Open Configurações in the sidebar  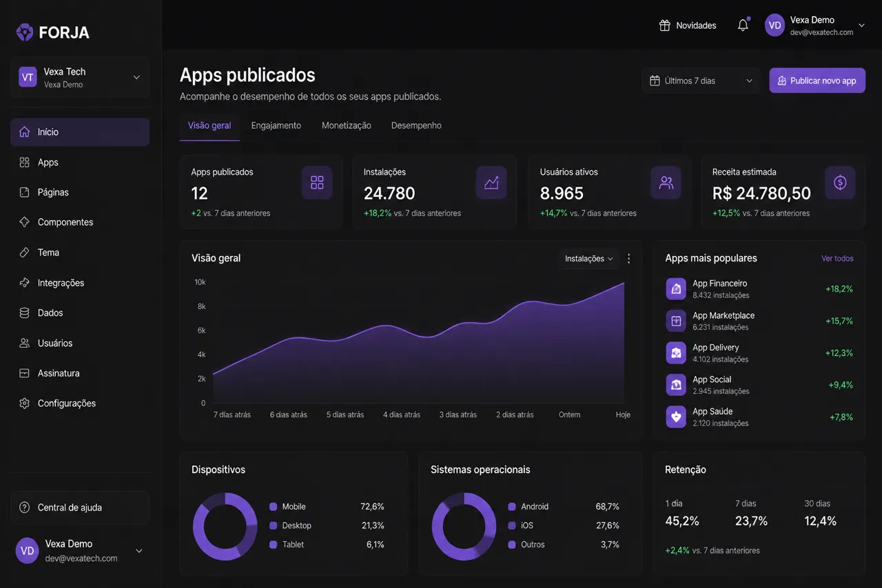(x=80, y=403)
